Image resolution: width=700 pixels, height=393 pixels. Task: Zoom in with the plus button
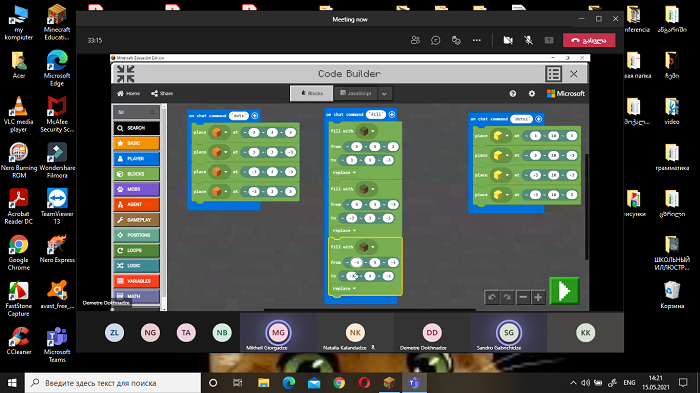(538, 297)
